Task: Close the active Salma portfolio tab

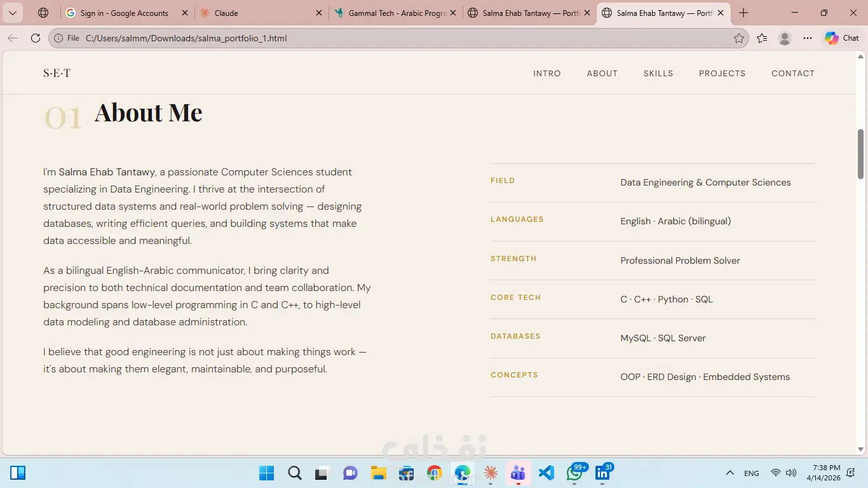Action: (x=721, y=13)
